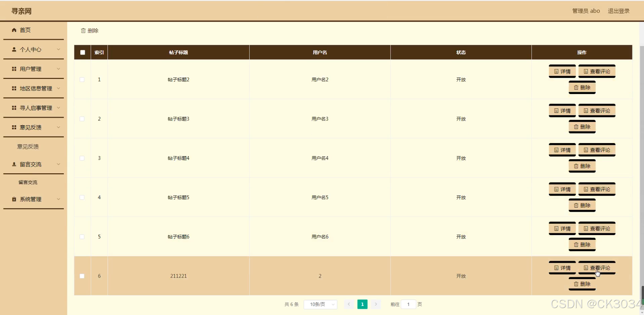
Task: Toggle the select-all checkbox in table header
Action: pos(83,52)
